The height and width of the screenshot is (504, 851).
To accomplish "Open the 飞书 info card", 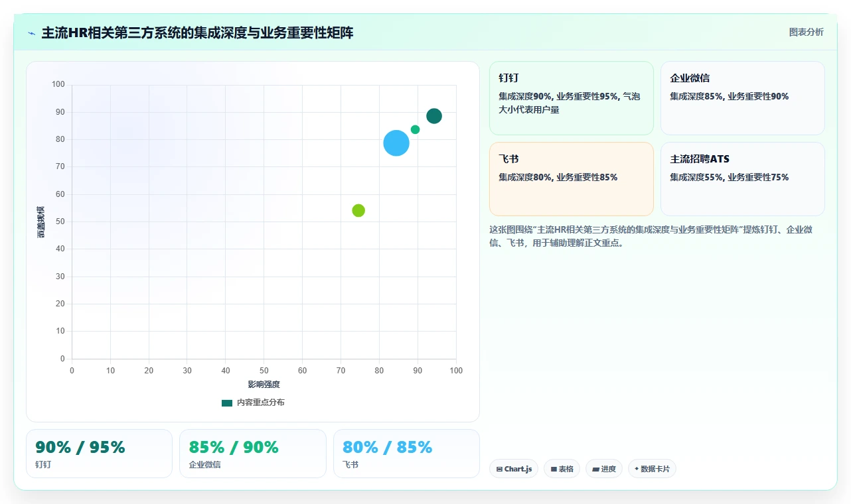I will [x=572, y=179].
